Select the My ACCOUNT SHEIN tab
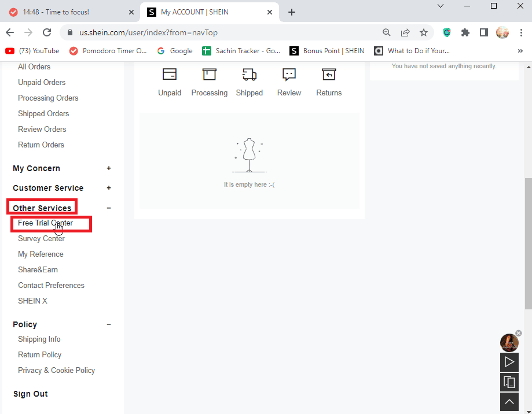Screen dimensions: 532x414 (x=210, y=12)
